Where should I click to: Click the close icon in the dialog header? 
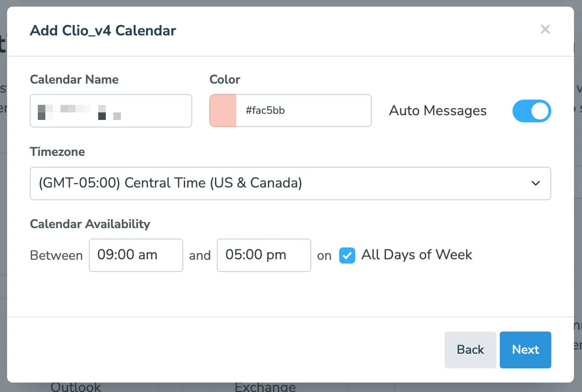click(x=545, y=29)
